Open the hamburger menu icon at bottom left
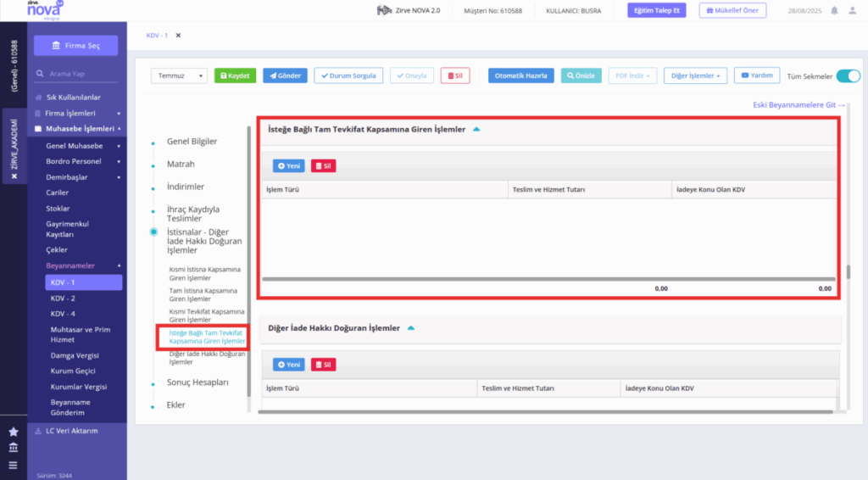The image size is (868, 480). [14, 466]
